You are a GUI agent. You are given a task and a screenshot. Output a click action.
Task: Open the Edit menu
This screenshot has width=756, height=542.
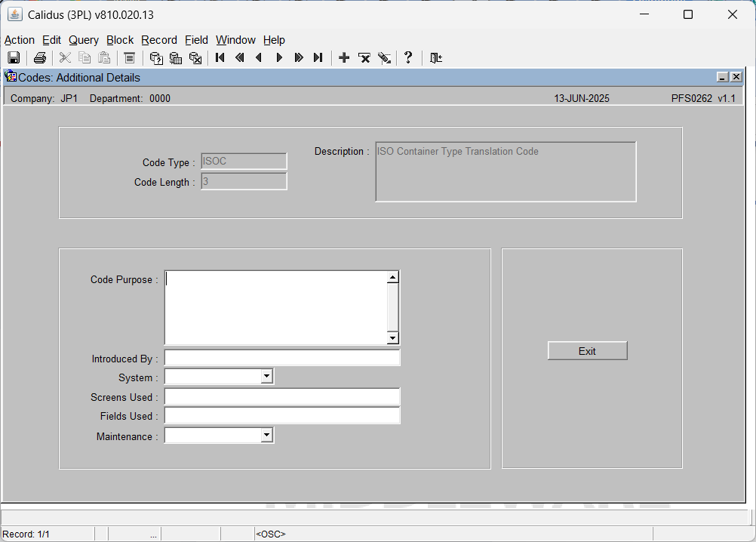click(51, 40)
